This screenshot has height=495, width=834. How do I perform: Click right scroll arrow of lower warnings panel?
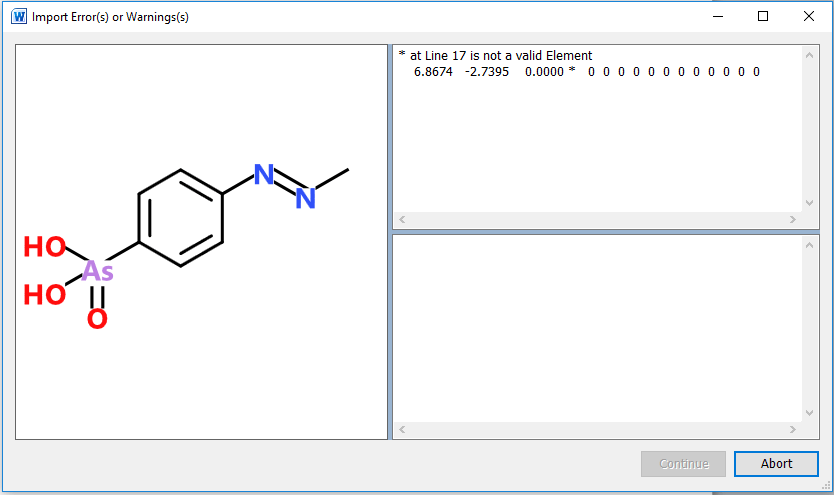(x=793, y=430)
